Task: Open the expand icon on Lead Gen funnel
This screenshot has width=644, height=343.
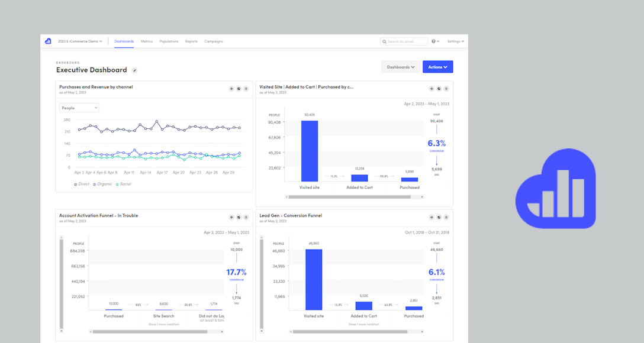Action: [x=439, y=217]
